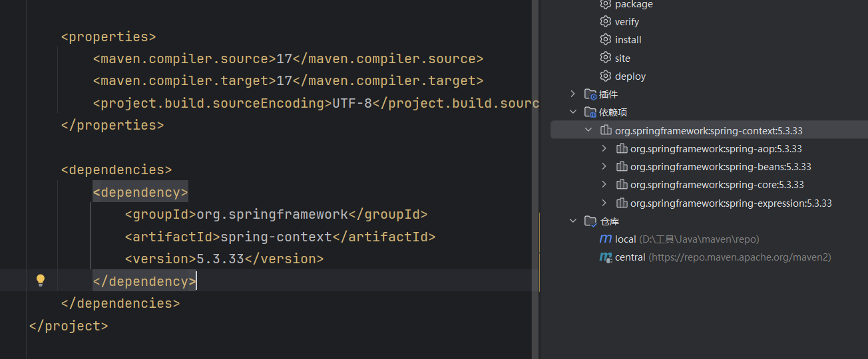
Task: Select the package lifecycle goal
Action: point(634,5)
